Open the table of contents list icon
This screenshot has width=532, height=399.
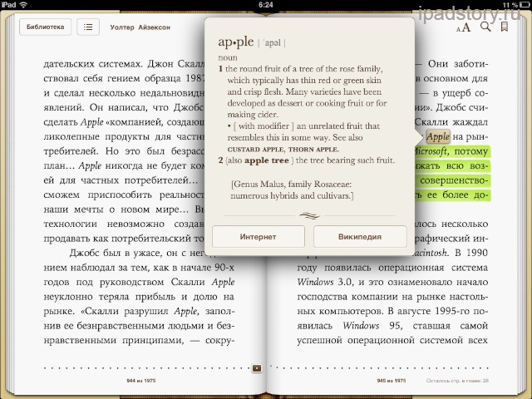[88, 27]
